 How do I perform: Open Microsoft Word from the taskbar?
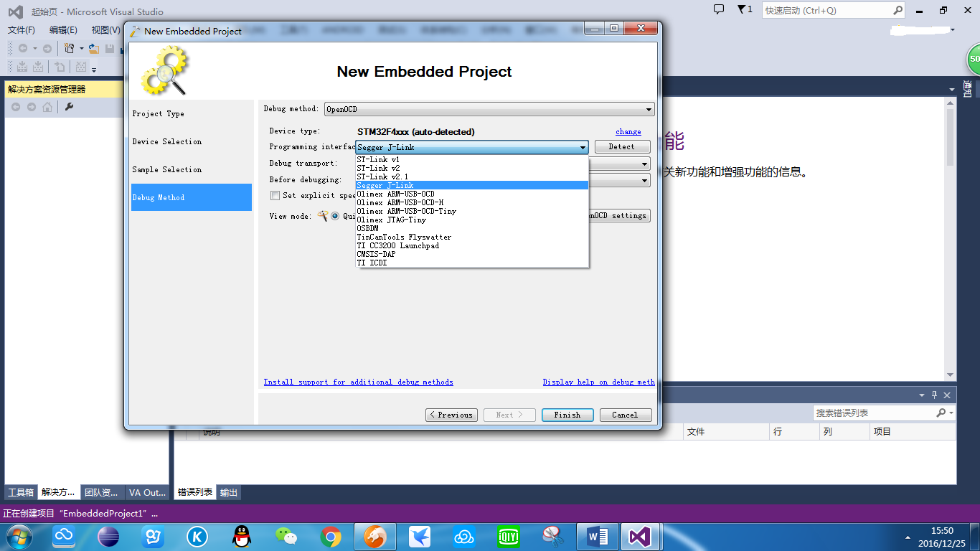tap(596, 536)
